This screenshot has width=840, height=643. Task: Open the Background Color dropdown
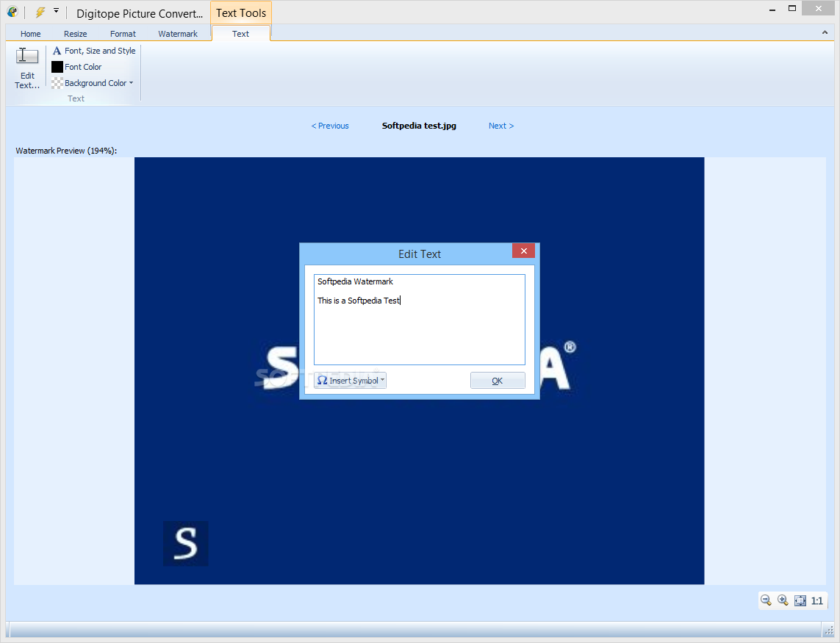(x=93, y=83)
